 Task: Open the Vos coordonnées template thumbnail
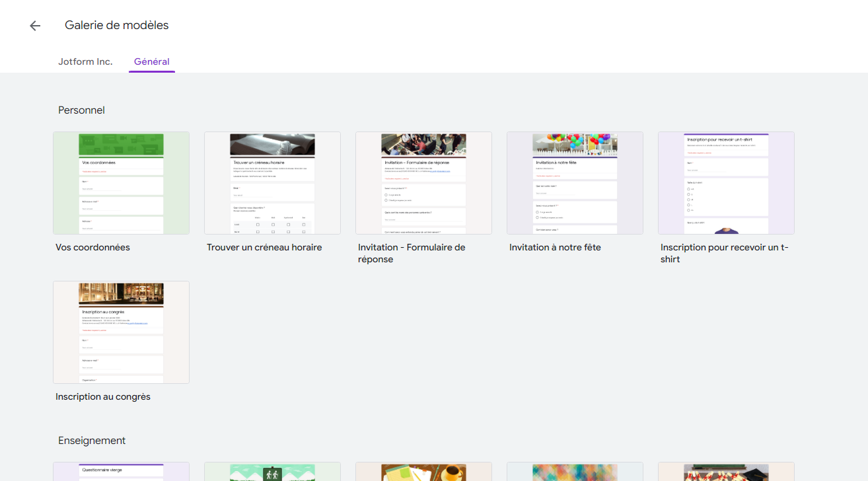[x=121, y=183]
